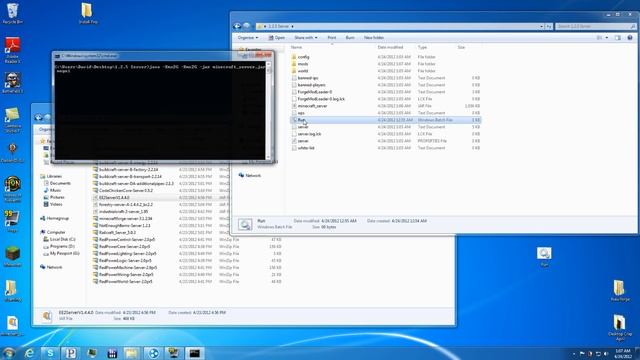
Task: Open the Share with dropdown menu
Action: [x=306, y=38]
